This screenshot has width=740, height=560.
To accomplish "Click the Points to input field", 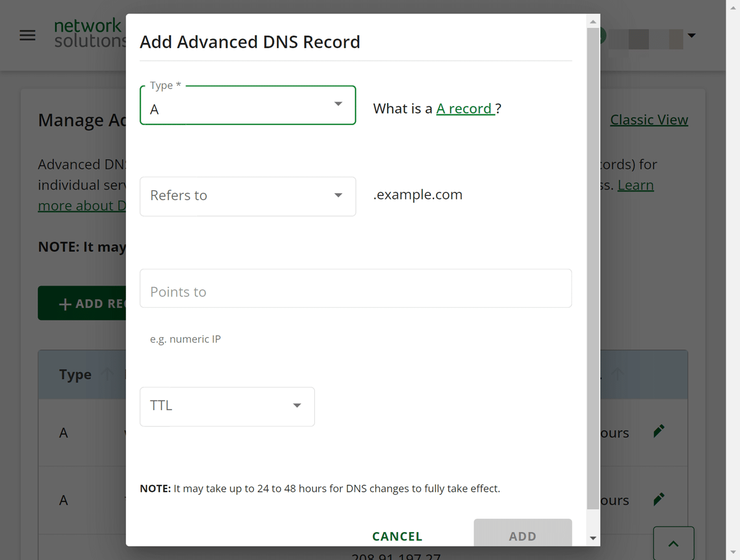I will (355, 288).
